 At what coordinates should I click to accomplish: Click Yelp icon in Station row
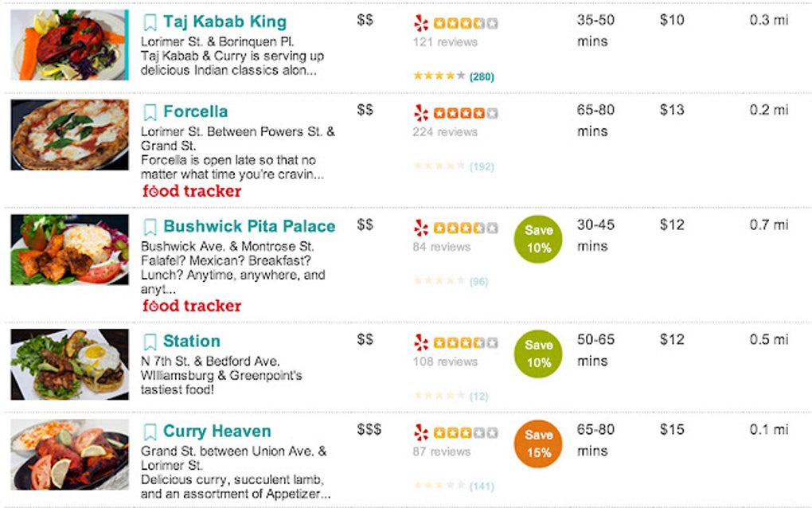(421, 343)
